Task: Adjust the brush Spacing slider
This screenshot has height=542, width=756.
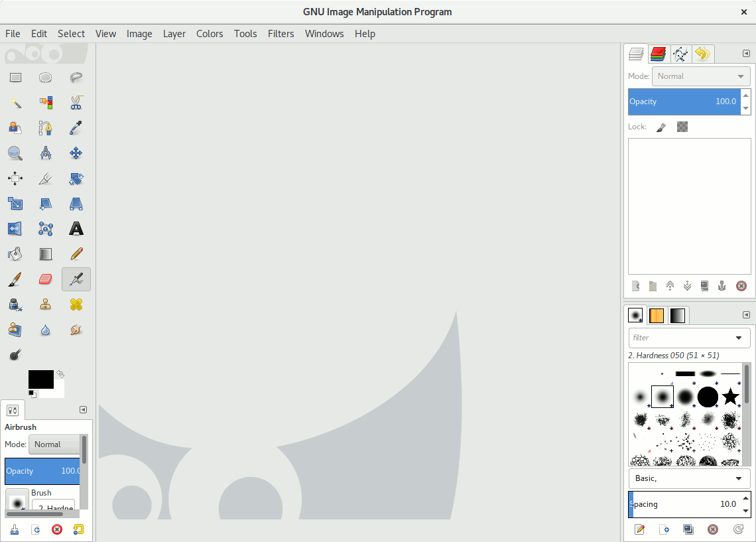Action: tap(684, 504)
